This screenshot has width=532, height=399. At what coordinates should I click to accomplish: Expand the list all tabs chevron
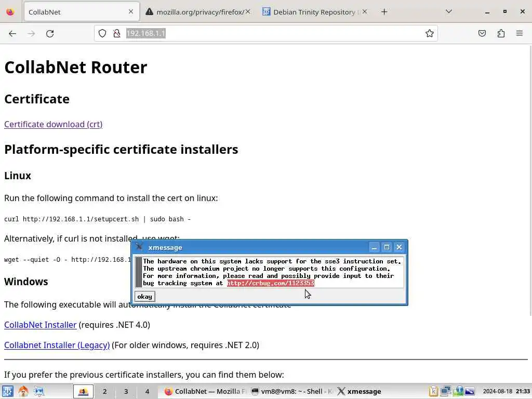[x=448, y=11]
